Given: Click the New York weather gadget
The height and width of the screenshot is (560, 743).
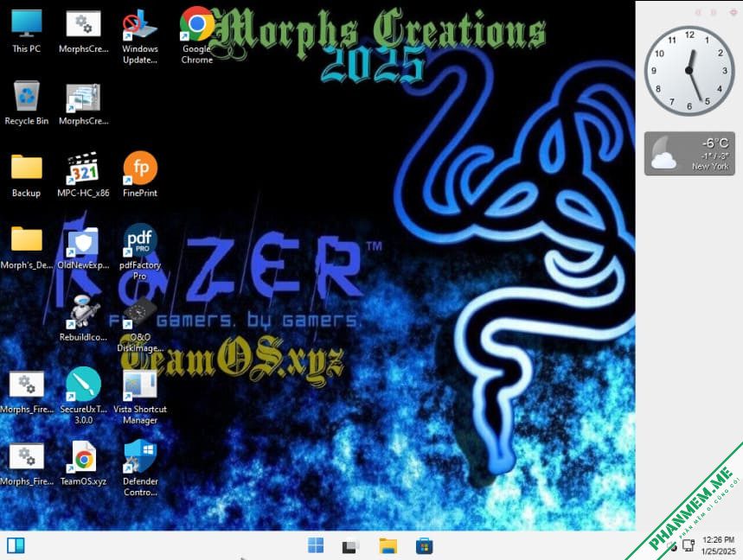Looking at the screenshot, I should pos(689,154).
